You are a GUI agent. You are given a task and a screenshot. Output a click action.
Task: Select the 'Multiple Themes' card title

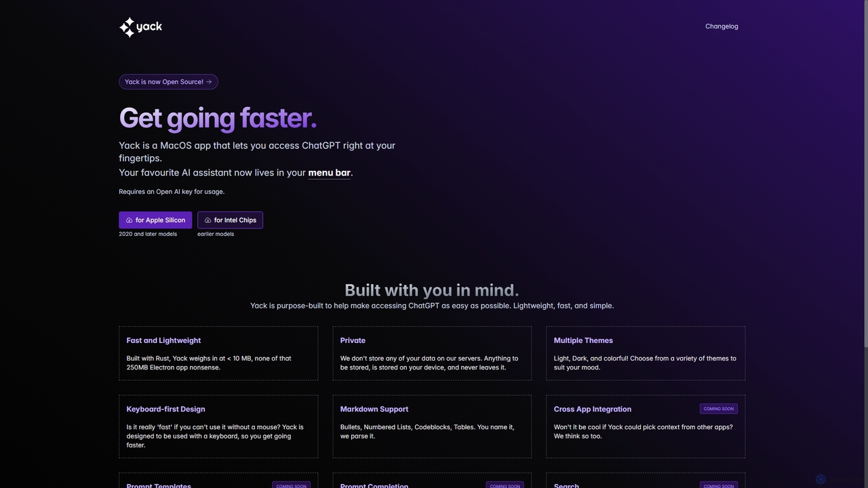tap(583, 341)
